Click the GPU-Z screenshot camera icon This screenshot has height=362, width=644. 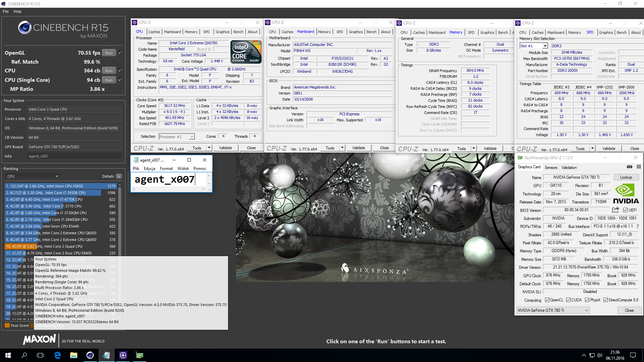pyautogui.click(x=630, y=167)
